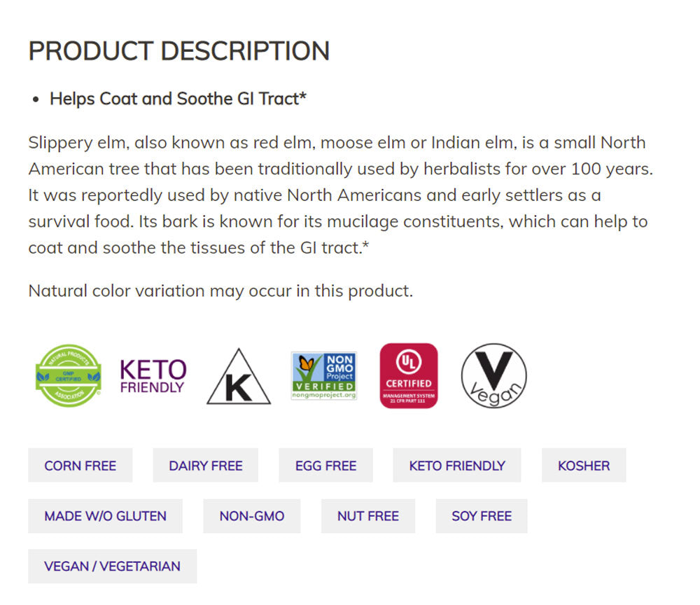
Task: Click the red UL Certified badge
Action: pos(408,376)
